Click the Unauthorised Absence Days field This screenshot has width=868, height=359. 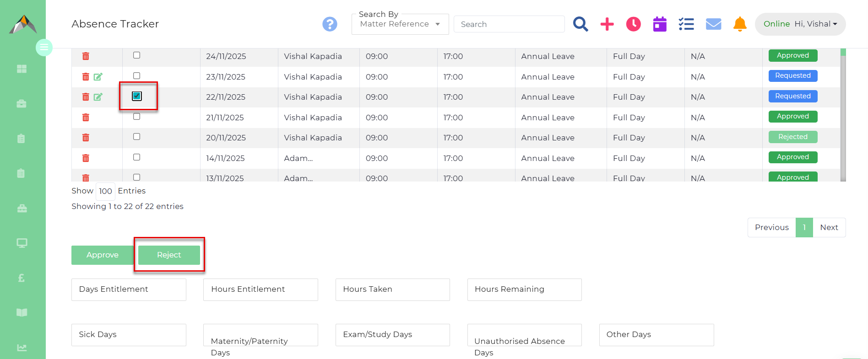click(x=525, y=335)
